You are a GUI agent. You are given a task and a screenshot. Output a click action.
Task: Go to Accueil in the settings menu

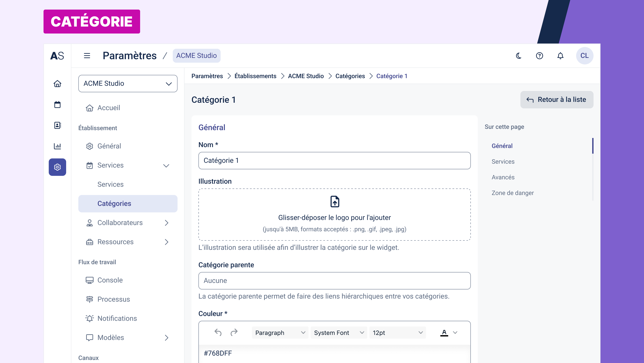[128, 108]
